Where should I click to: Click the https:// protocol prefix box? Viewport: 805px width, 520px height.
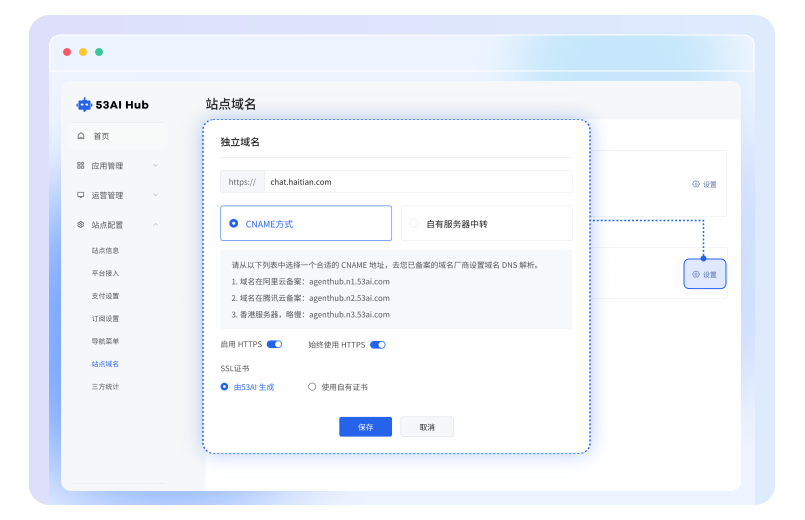(242, 182)
